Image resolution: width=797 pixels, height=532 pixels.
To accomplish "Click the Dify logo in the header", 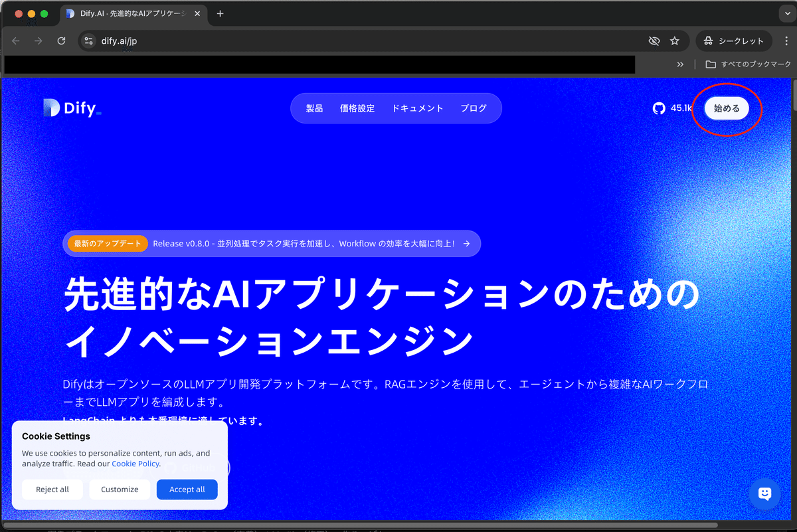I will (x=72, y=108).
